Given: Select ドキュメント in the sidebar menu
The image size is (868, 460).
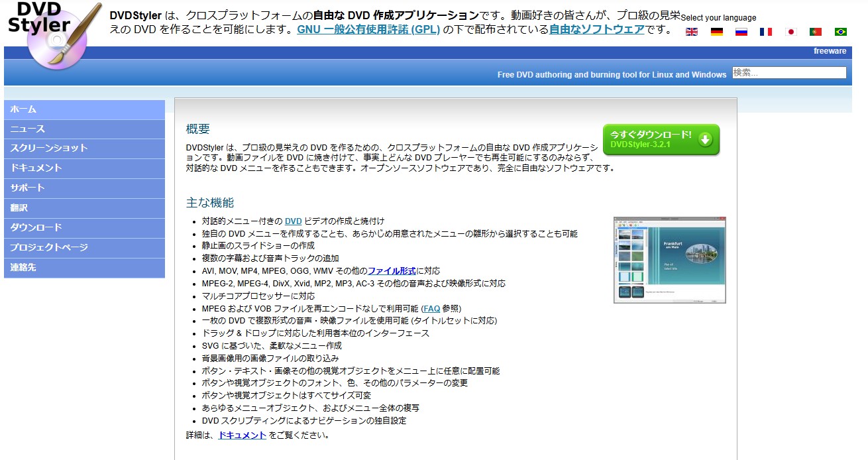Looking at the screenshot, I should coord(84,168).
